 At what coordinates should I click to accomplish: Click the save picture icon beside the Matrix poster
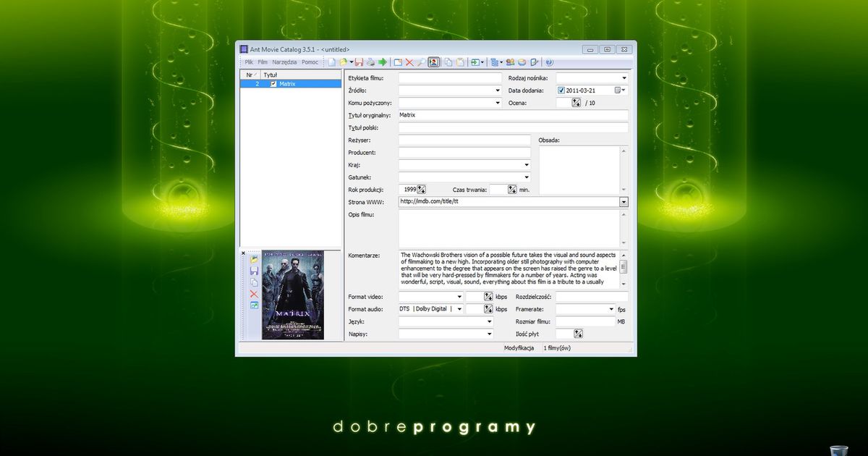coord(253,271)
